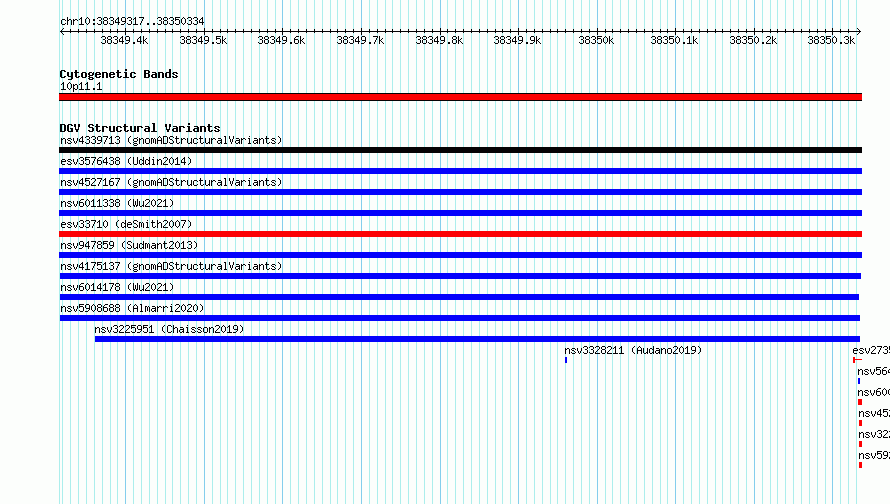Viewport: 890px width, 504px height.
Task: Click the 38349.8k ruler tick label
Action: pyautogui.click(x=439, y=40)
